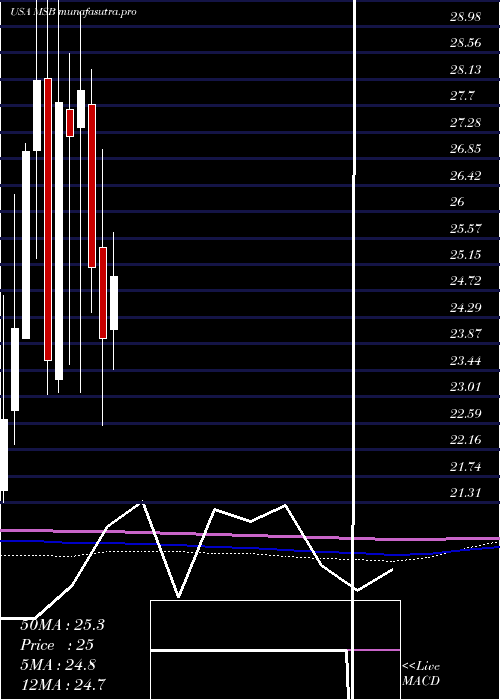Click the 28.98 price axis label

click(465, 17)
